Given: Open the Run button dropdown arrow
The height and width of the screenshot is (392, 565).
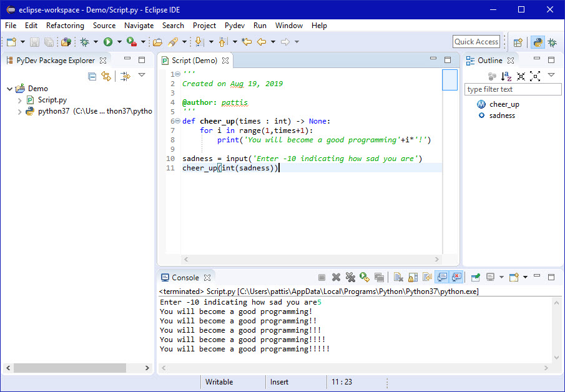Looking at the screenshot, I should pos(119,42).
